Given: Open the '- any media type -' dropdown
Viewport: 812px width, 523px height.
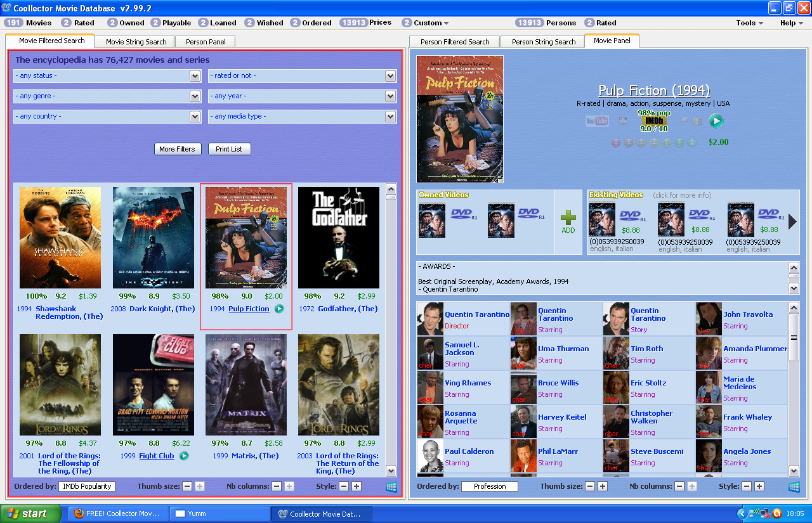Looking at the screenshot, I should 303,117.
